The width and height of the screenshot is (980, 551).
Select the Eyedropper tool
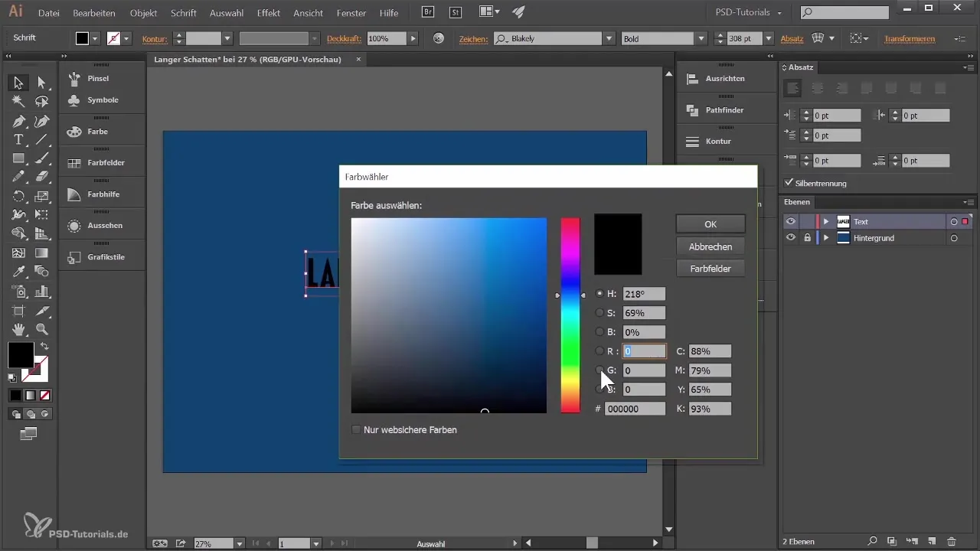tap(18, 272)
